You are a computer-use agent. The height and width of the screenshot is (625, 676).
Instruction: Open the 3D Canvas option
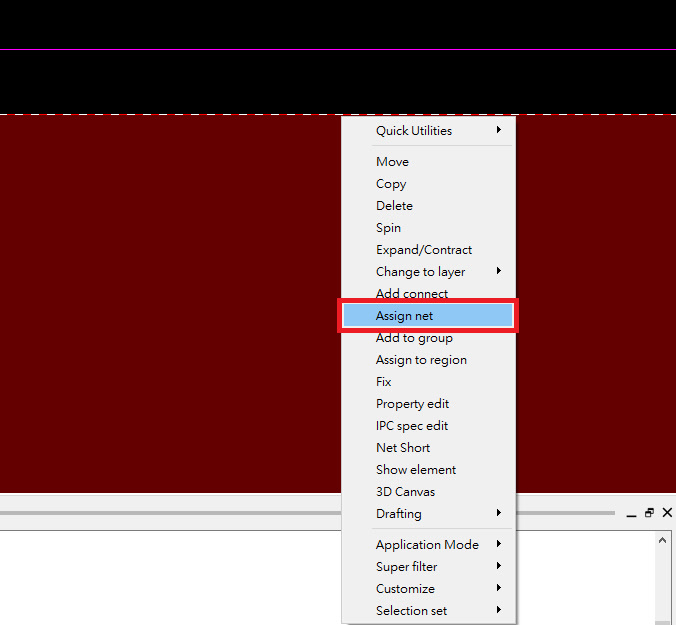[x=428, y=491]
